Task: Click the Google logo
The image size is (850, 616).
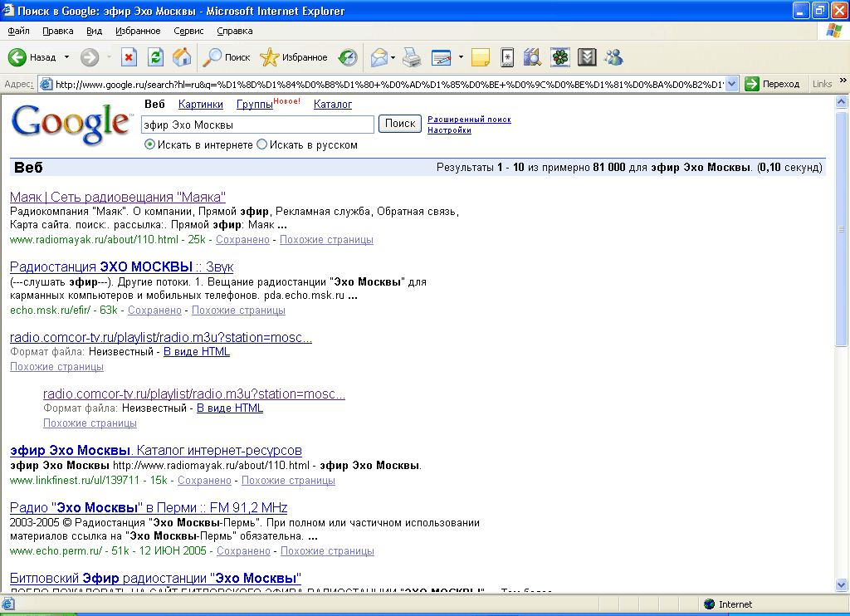Action: coord(71,125)
